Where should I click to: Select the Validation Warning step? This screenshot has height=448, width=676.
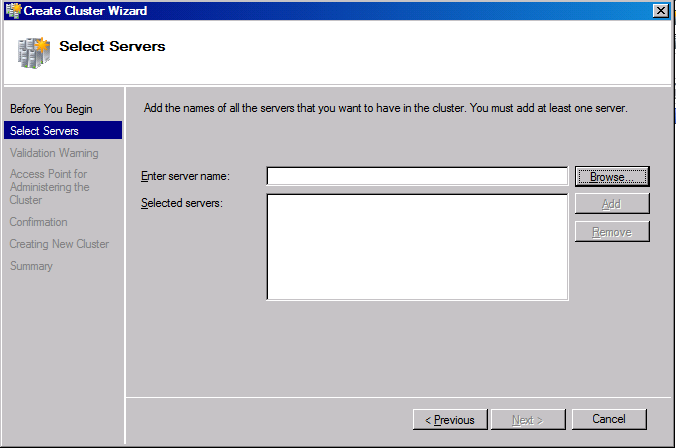[x=54, y=153]
